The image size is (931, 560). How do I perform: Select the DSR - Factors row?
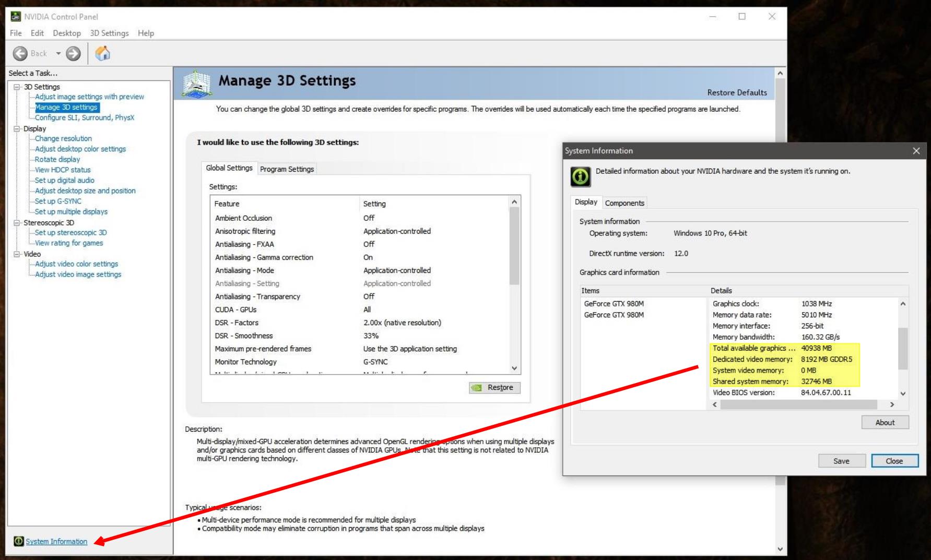pos(360,323)
